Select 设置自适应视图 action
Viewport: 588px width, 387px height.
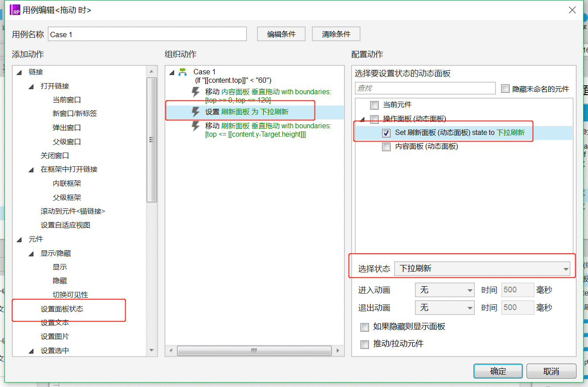pyautogui.click(x=65, y=225)
